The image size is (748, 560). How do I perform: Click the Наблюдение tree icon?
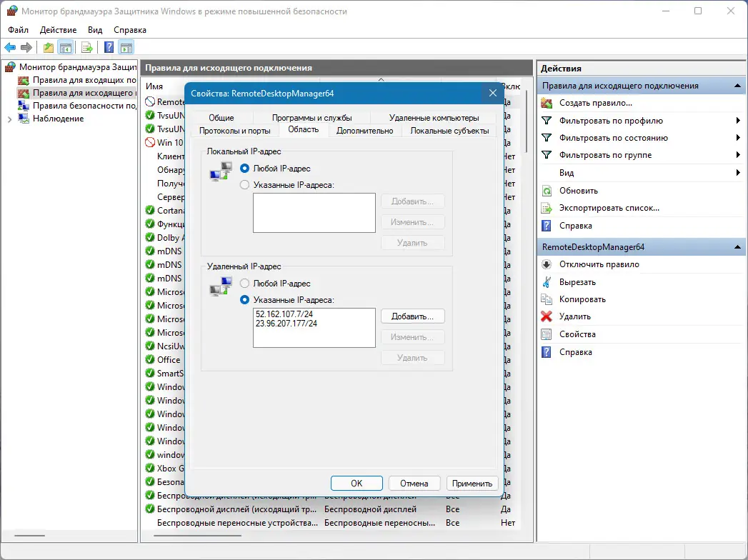tap(24, 119)
